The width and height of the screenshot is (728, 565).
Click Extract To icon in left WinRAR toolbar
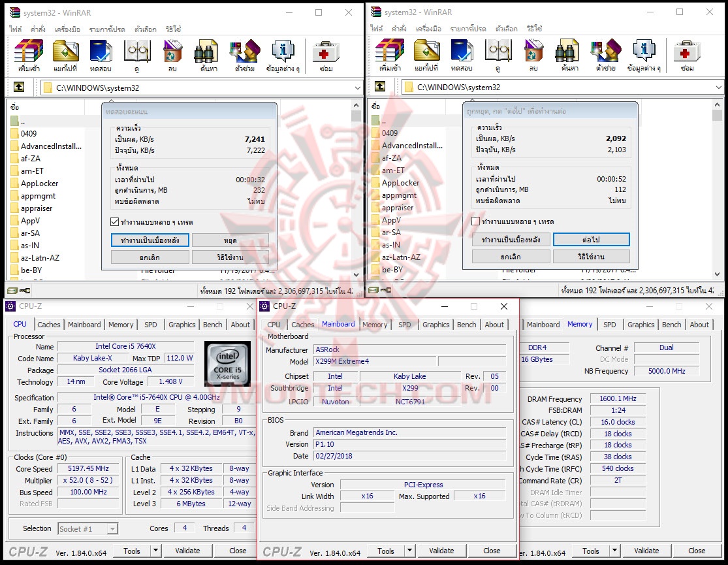pyautogui.click(x=65, y=56)
